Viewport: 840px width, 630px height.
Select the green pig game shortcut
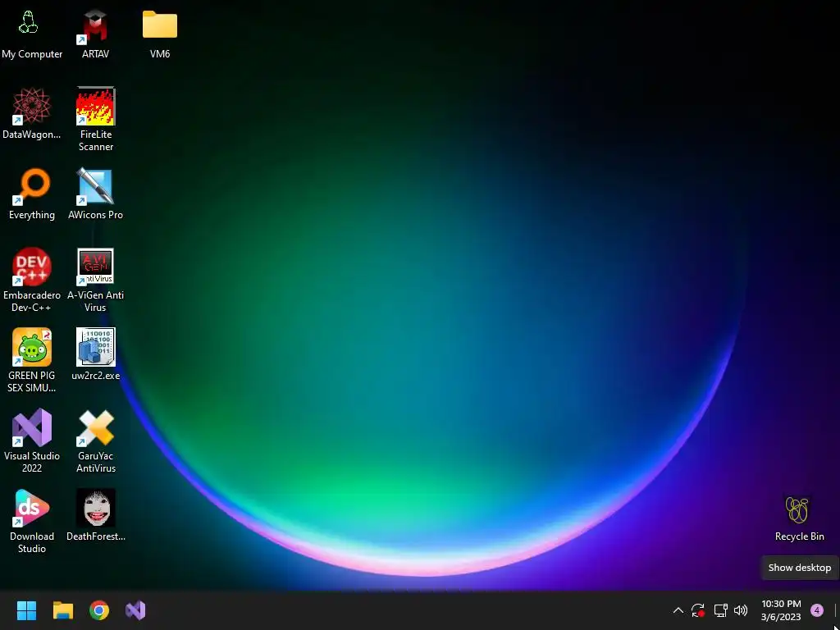[x=32, y=347]
